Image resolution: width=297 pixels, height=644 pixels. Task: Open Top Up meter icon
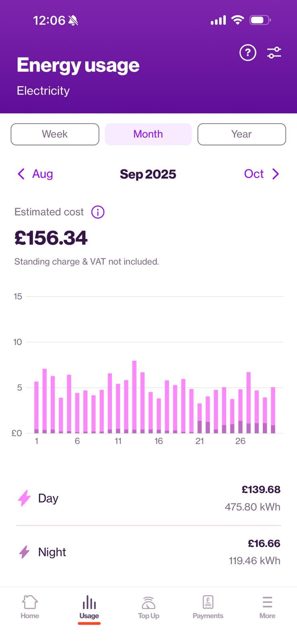(x=148, y=603)
